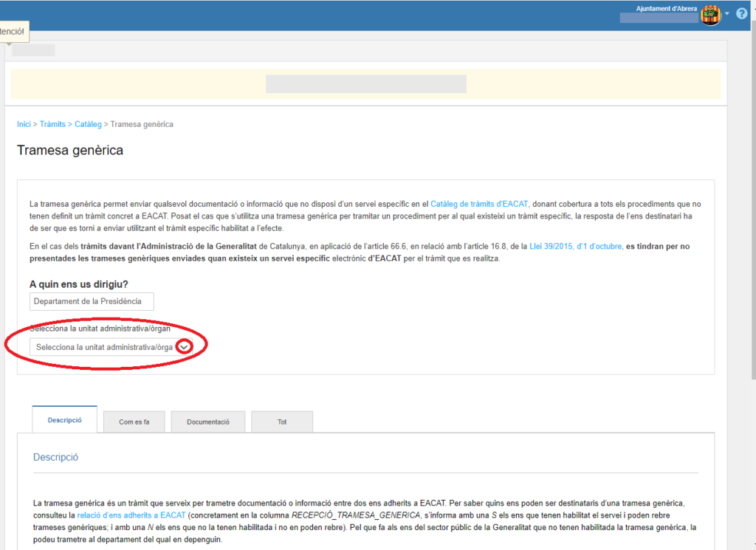Select the Descripció tab
This screenshot has height=550, width=756.
65,420
